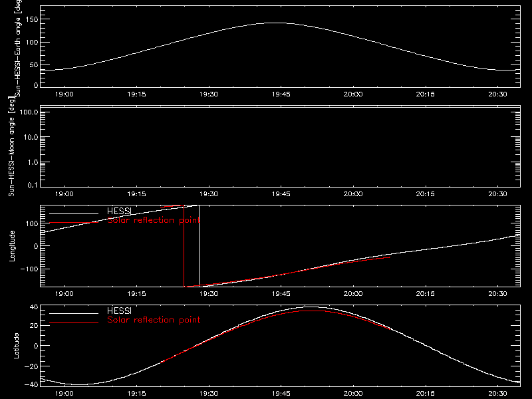Click the Sun-HESSI-Moon angle axis title
Image resolution: width=532 pixels, height=399 pixels.
pos(11,146)
